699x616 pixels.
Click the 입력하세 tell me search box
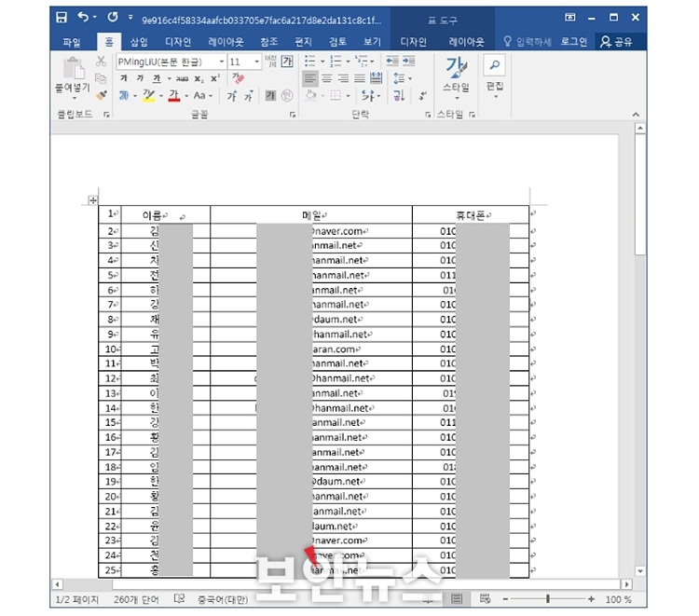tap(528, 42)
